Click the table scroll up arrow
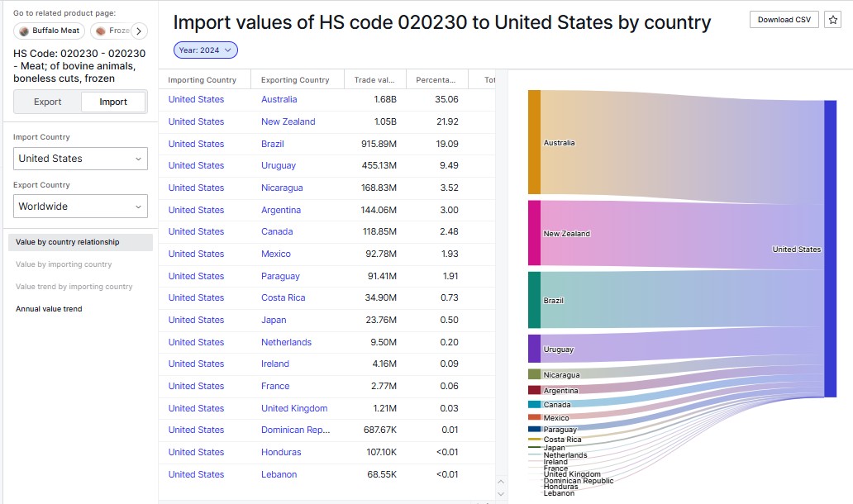 tap(501, 482)
